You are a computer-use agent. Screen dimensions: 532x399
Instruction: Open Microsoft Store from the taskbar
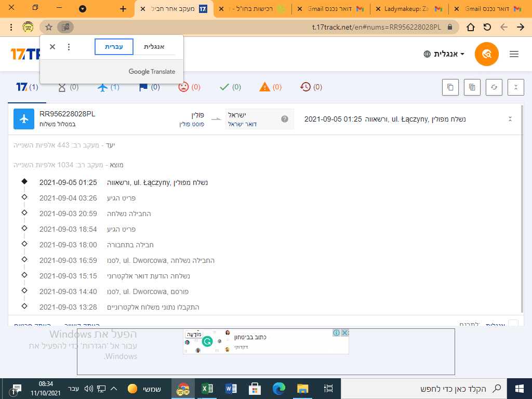(255, 389)
